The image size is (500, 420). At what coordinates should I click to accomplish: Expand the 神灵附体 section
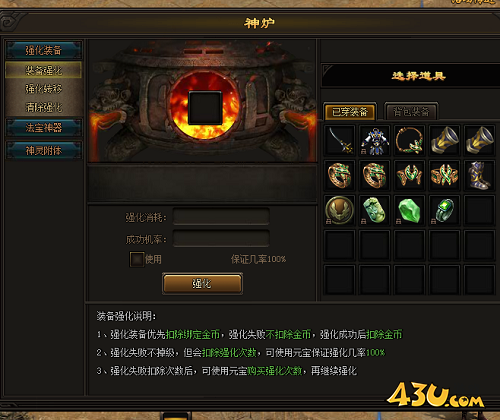44,150
